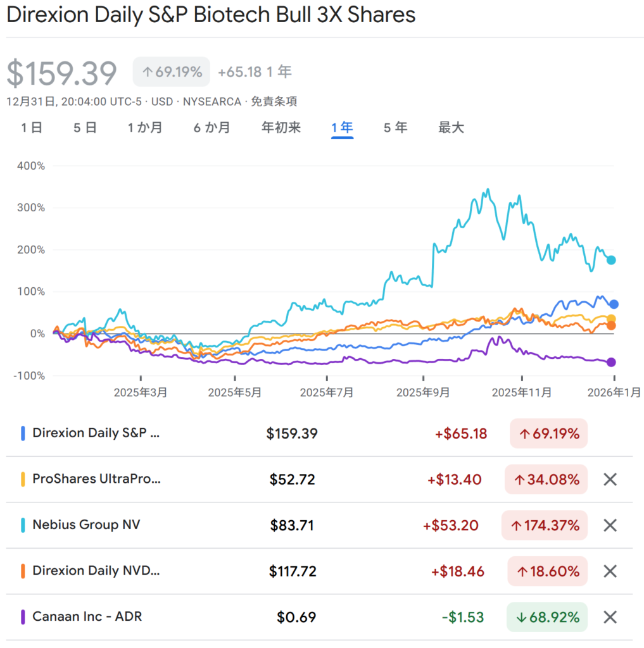Switch to the 最大 time range

[451, 128]
